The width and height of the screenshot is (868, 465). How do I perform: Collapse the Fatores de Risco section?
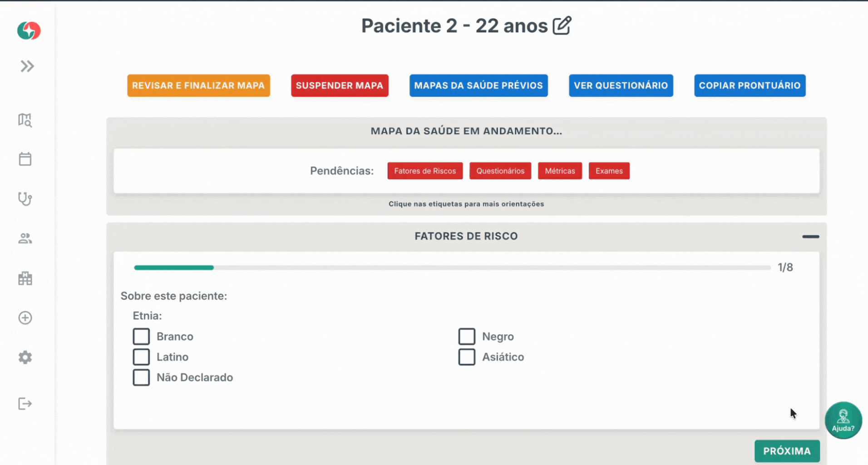point(810,237)
